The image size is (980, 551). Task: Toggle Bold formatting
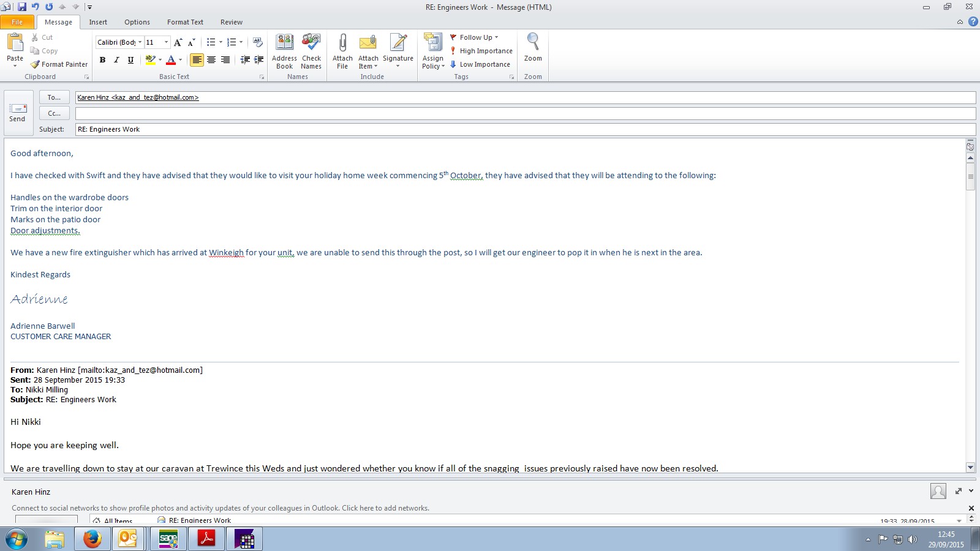[102, 60]
